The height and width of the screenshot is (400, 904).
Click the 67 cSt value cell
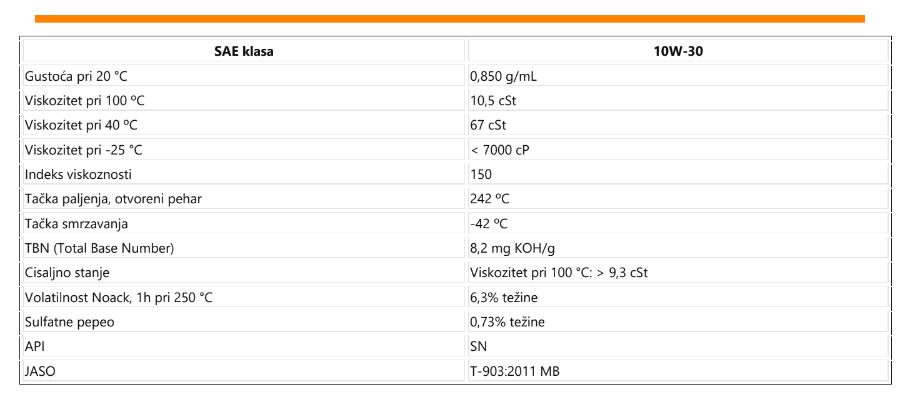point(487,125)
